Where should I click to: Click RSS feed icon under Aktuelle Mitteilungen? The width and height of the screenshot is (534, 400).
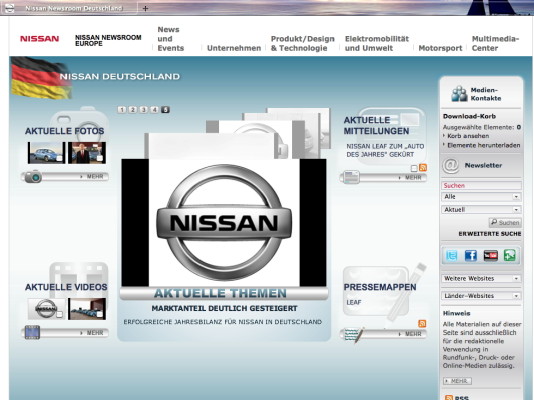click(423, 167)
